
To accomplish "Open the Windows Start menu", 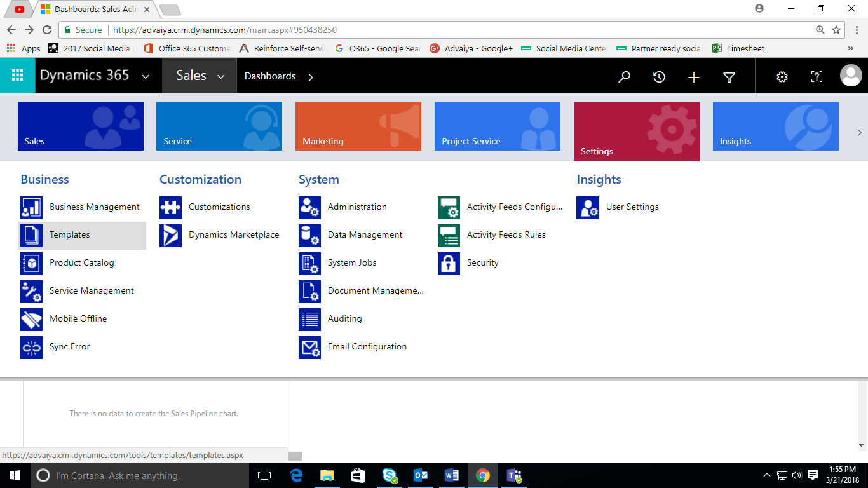I will pyautogui.click(x=15, y=475).
